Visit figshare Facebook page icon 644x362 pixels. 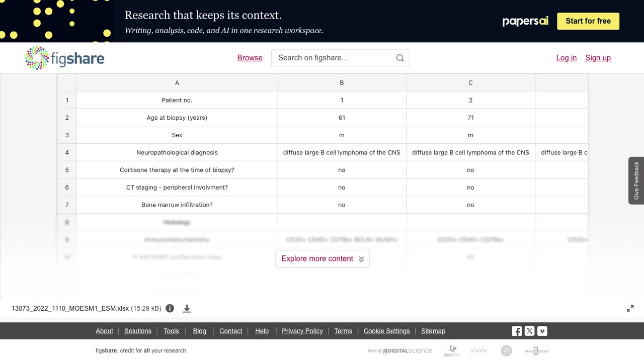[x=517, y=331]
